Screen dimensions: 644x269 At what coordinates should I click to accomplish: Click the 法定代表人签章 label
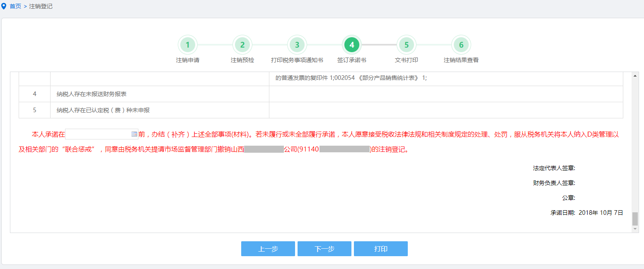point(554,168)
